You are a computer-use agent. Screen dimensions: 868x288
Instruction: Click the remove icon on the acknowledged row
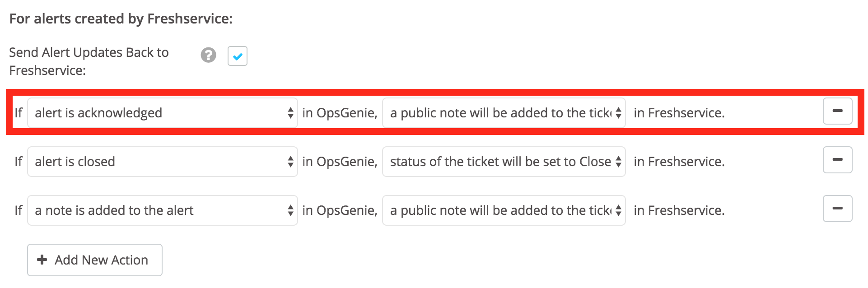[x=838, y=111]
